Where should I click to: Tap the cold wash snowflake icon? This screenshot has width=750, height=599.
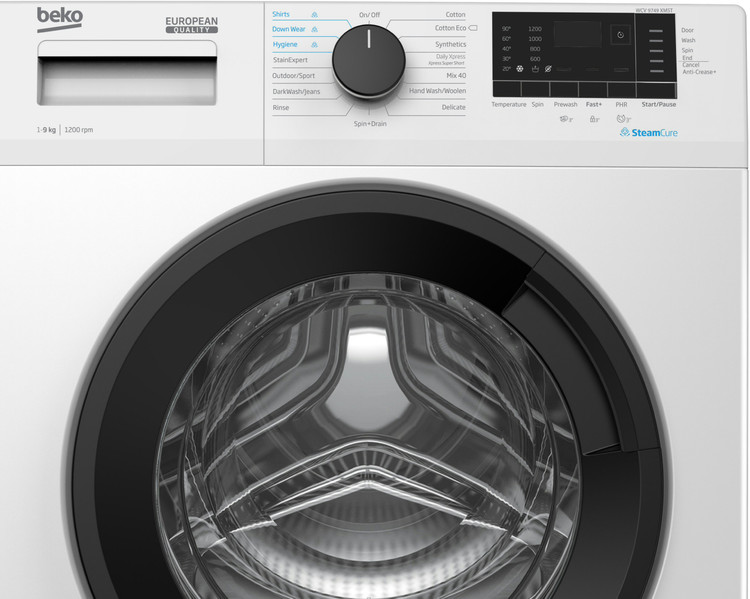pyautogui.click(x=520, y=69)
